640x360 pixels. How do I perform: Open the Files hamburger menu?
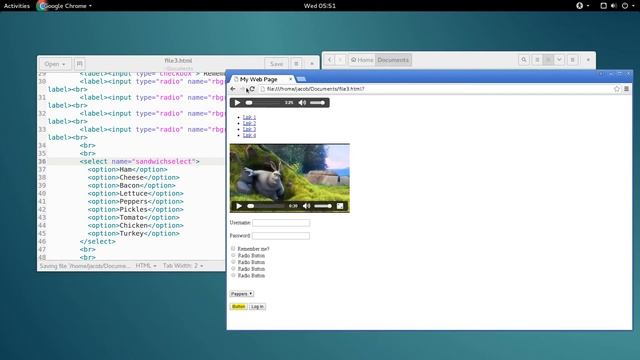[x=573, y=60]
